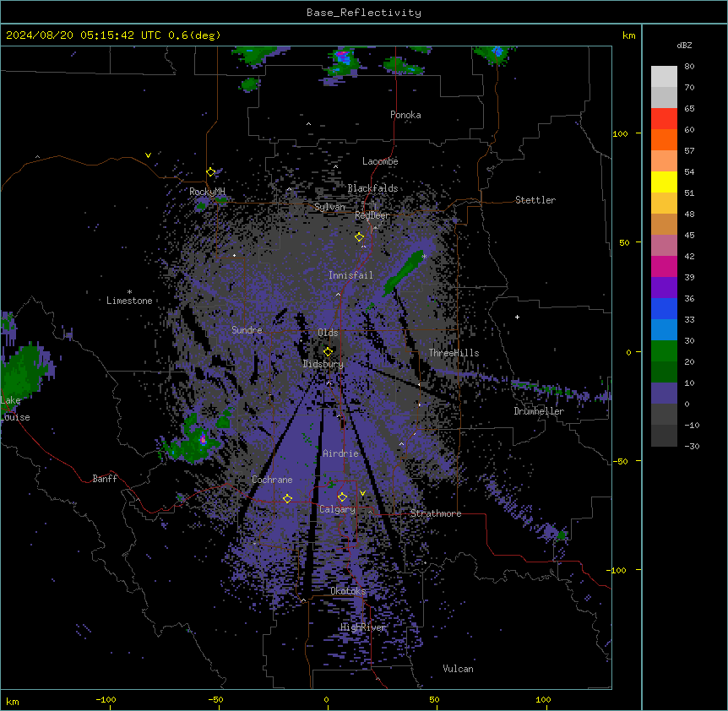
Task: Click the -30 value in the dBZ legend
Action: click(692, 447)
